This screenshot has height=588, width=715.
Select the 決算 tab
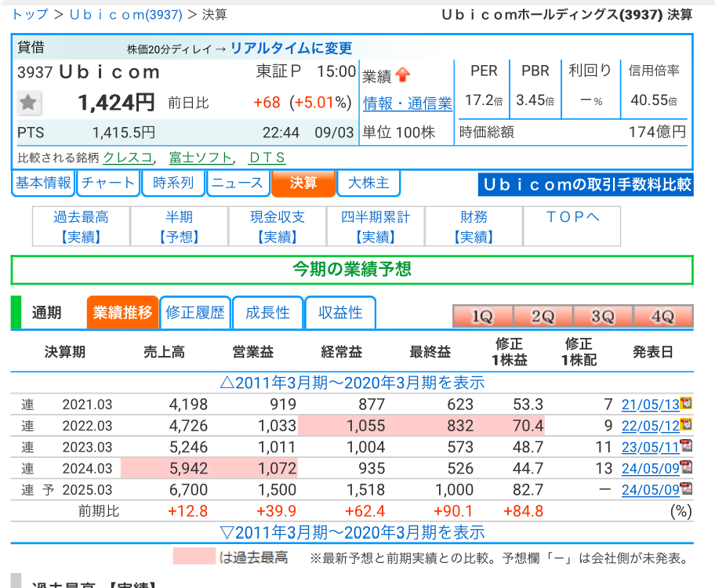(303, 183)
